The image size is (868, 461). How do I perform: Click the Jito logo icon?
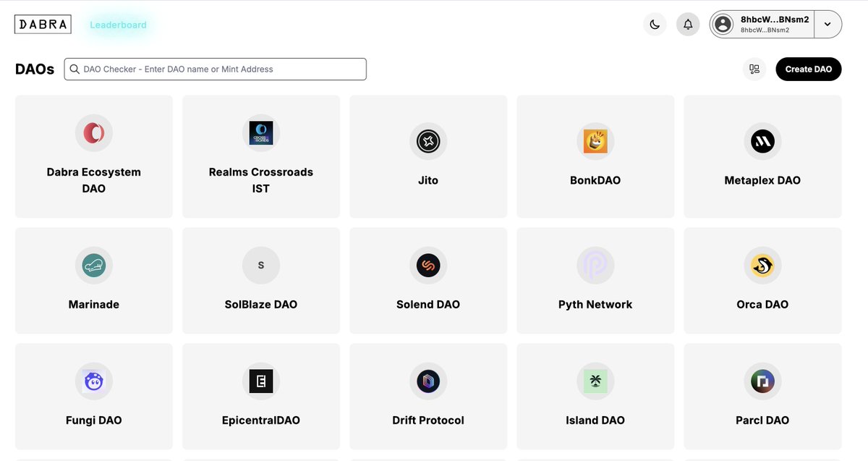428,141
